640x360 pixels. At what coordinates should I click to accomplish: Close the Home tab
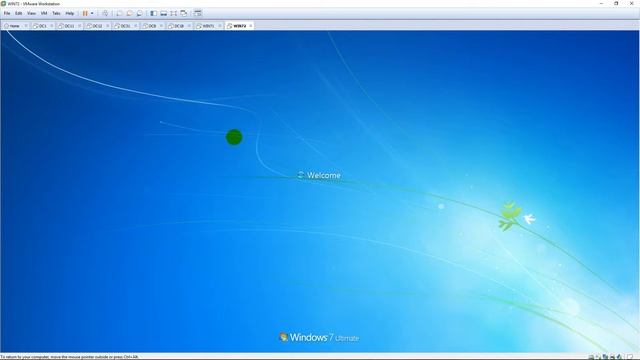click(x=26, y=26)
